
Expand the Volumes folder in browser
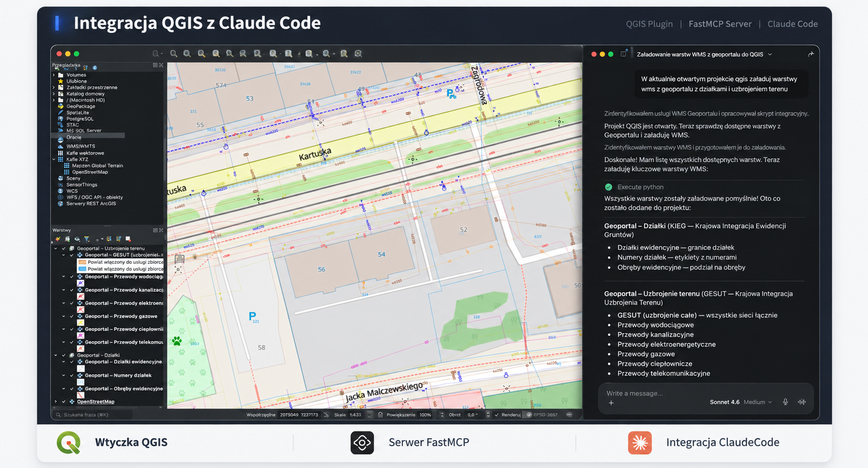click(54, 75)
